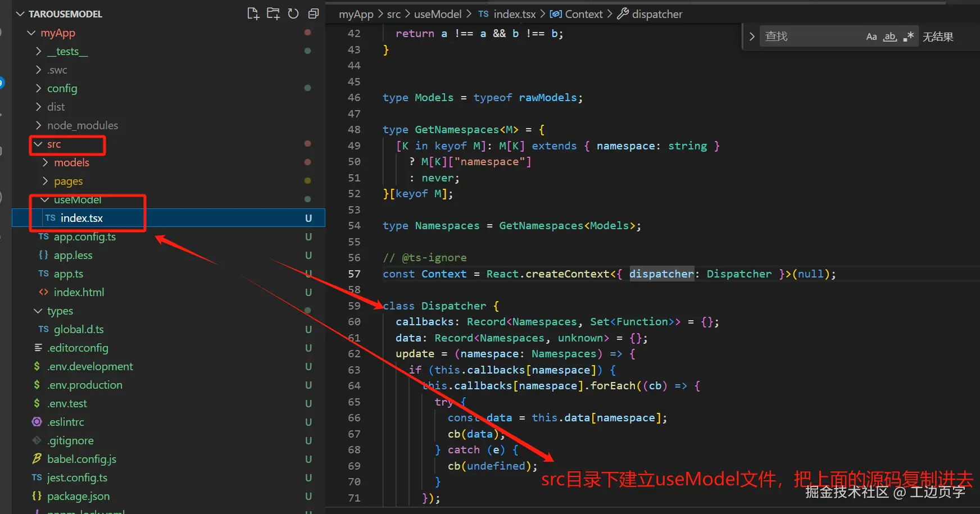Click the rawModels identifier on line 46
Viewport: 980px width, 514px height.
click(548, 98)
